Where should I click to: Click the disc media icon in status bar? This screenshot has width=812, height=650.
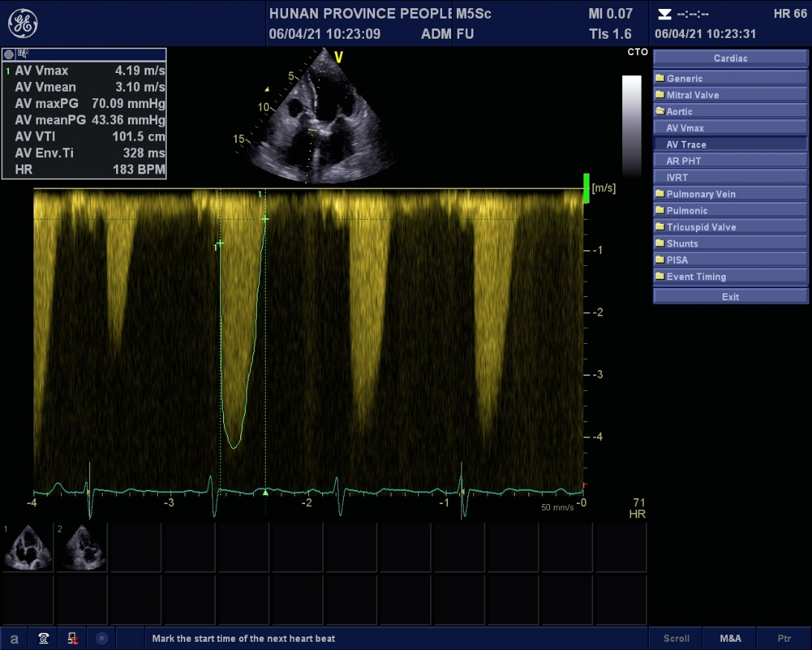102,638
